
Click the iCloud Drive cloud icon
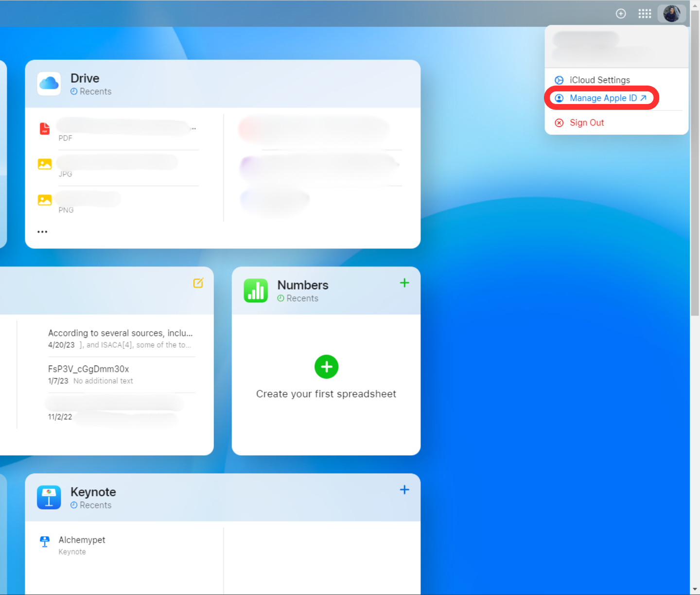[x=49, y=84]
